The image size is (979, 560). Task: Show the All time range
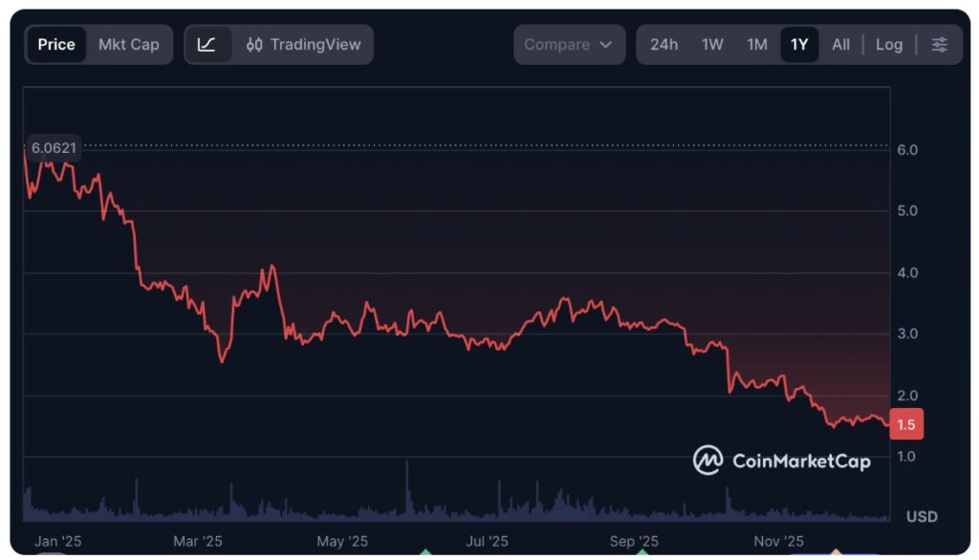coord(840,45)
